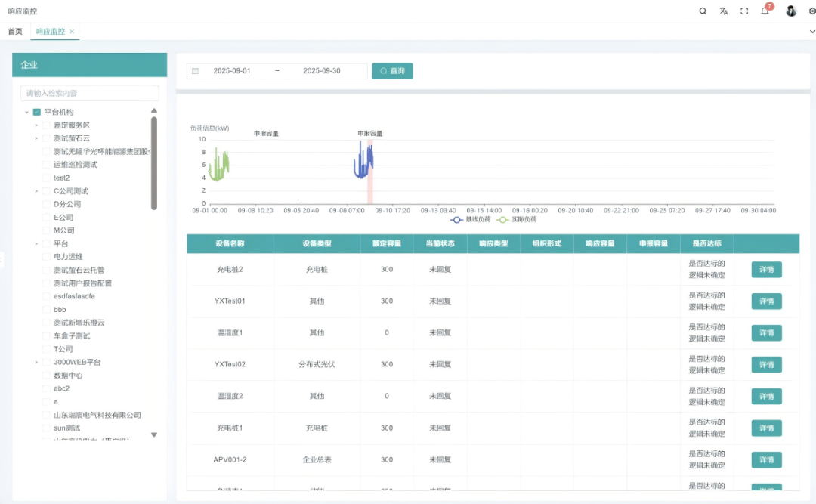Screen dimensions: 816x504
Task: Check the 嘉定服务区 checkbox
Action: (46, 125)
